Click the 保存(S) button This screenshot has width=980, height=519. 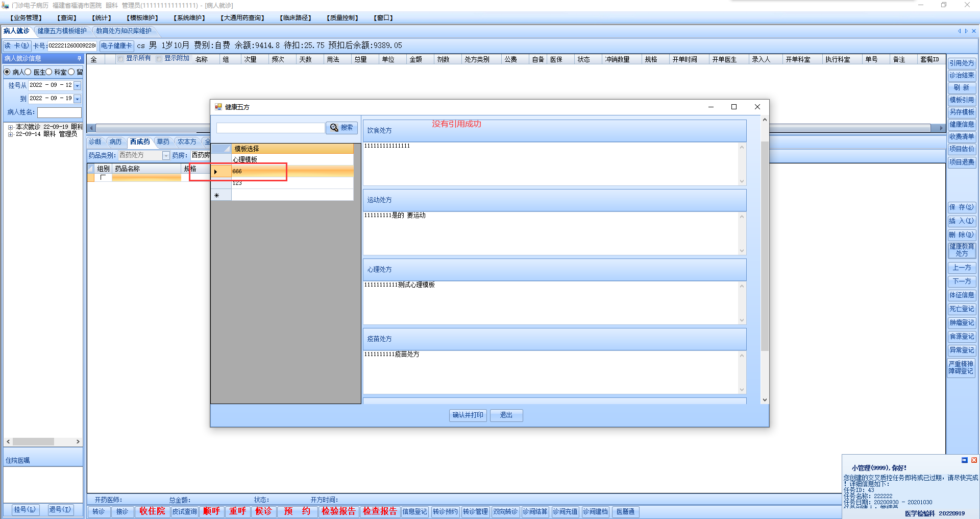(962, 207)
